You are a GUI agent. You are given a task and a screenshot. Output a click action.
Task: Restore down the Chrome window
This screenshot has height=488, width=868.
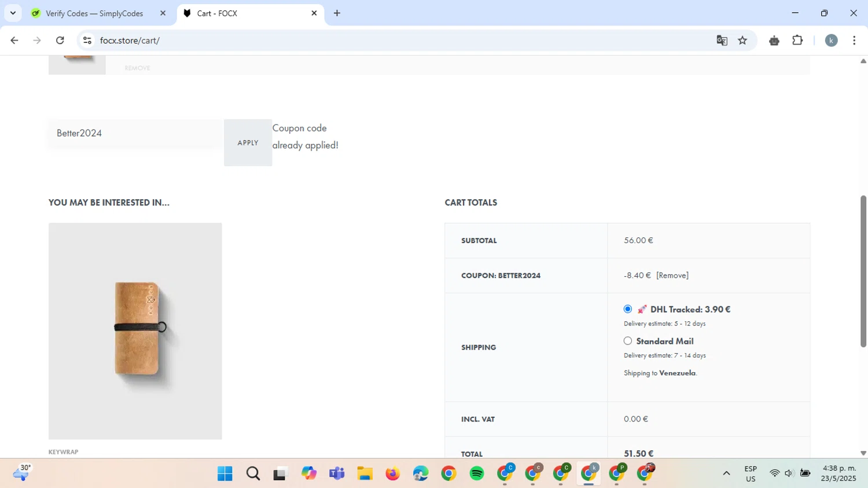tap(824, 13)
